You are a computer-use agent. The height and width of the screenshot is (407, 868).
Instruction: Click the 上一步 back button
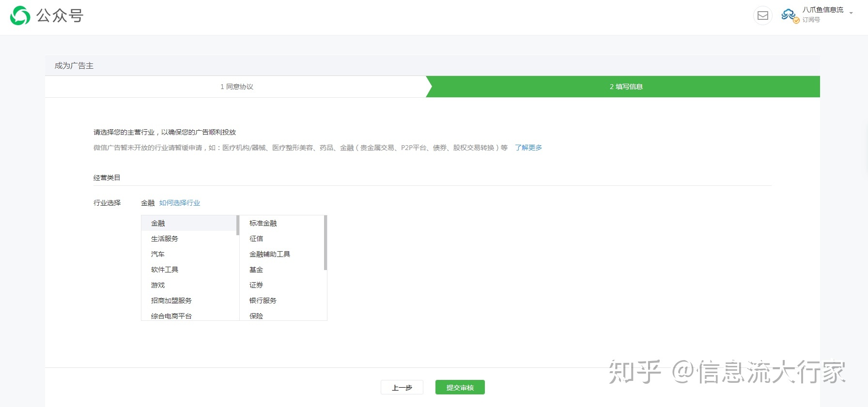point(402,387)
